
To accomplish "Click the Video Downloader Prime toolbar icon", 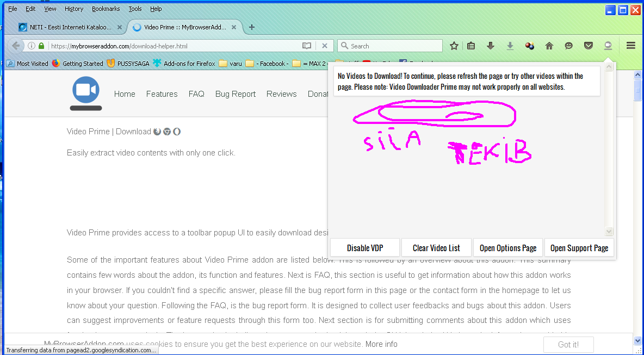I will 608,46.
